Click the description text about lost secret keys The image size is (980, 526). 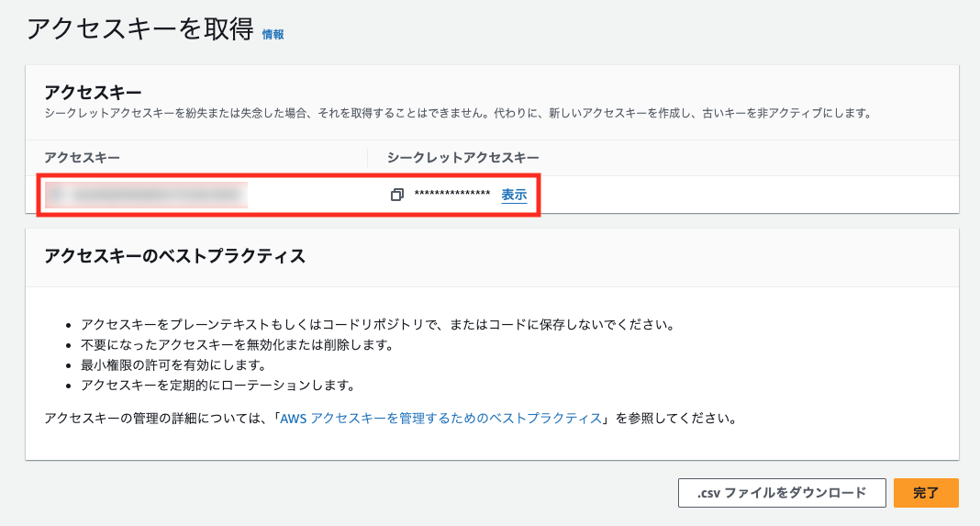[457, 114]
